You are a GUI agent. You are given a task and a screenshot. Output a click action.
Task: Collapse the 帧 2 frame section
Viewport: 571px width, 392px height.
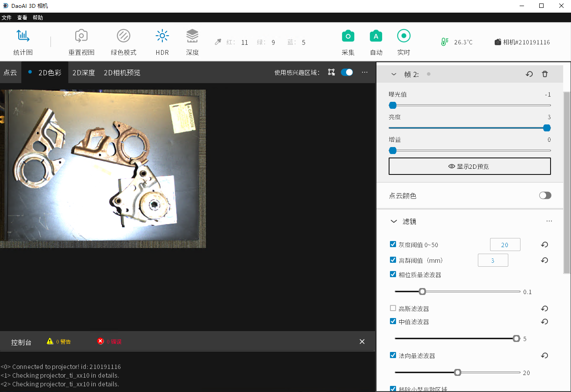point(394,74)
